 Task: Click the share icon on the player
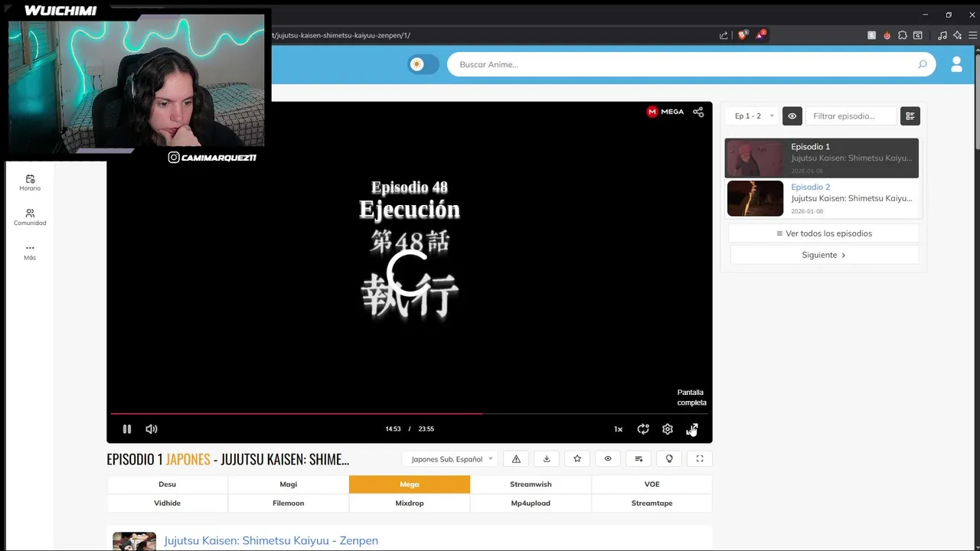click(698, 112)
